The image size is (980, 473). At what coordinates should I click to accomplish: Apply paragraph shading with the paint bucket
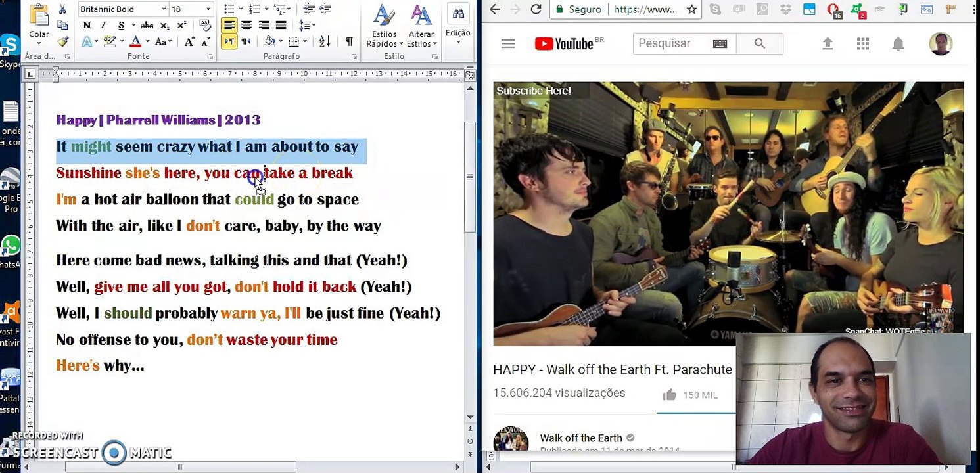coord(269,41)
